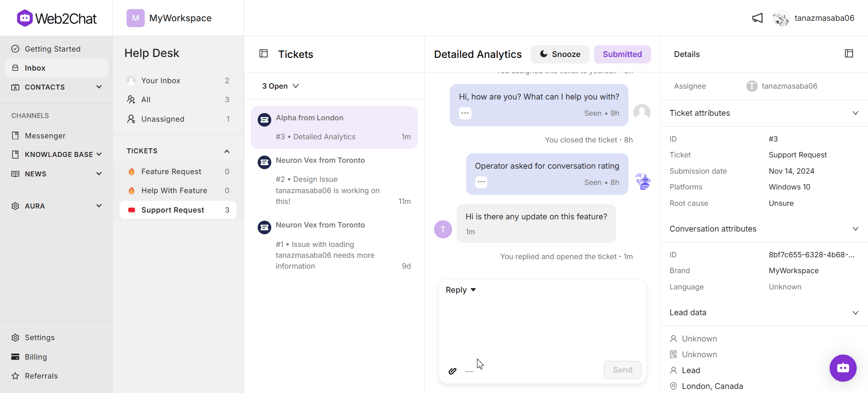Click inside the reply message box
868x393 pixels.
542,328
